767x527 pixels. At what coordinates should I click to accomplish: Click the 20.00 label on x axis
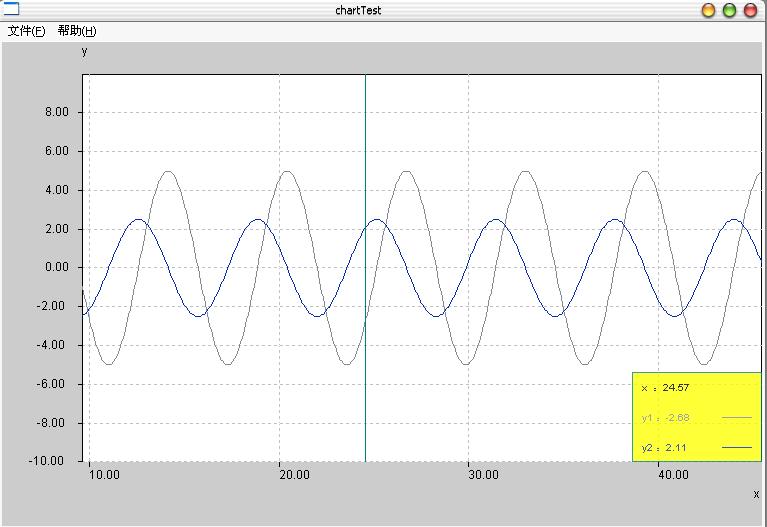[x=293, y=475]
